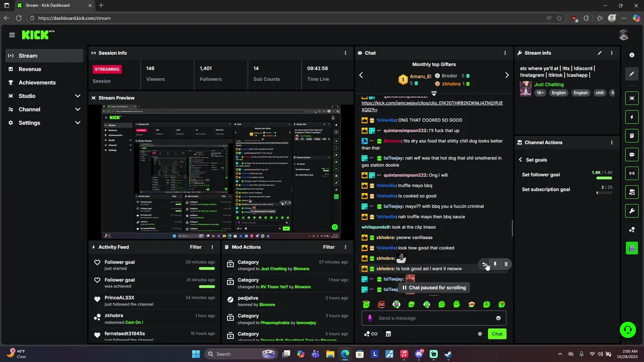Image resolution: width=644 pixels, height=362 pixels.
Task: Open chat settings gear icon
Action: pos(480,334)
